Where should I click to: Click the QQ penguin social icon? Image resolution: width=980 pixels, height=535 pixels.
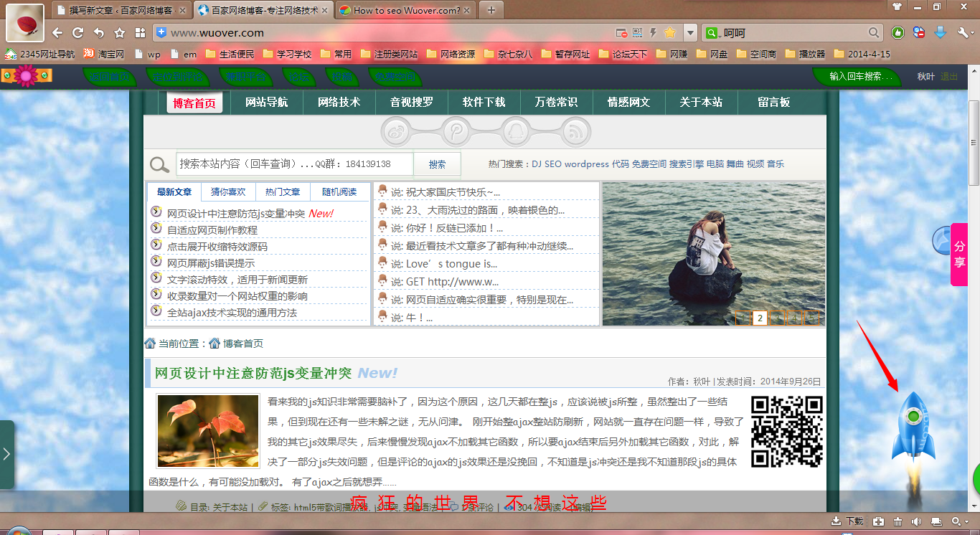[x=517, y=131]
